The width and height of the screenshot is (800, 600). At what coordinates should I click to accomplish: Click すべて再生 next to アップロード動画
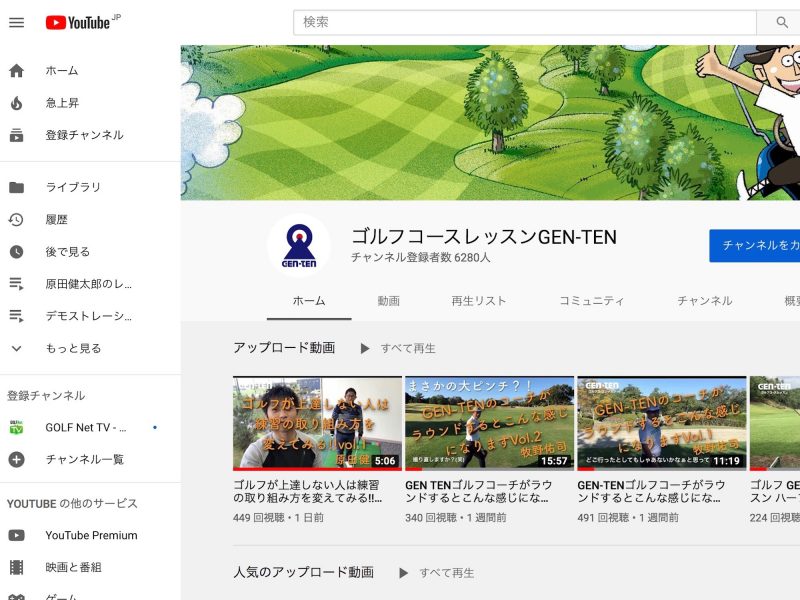pos(408,348)
